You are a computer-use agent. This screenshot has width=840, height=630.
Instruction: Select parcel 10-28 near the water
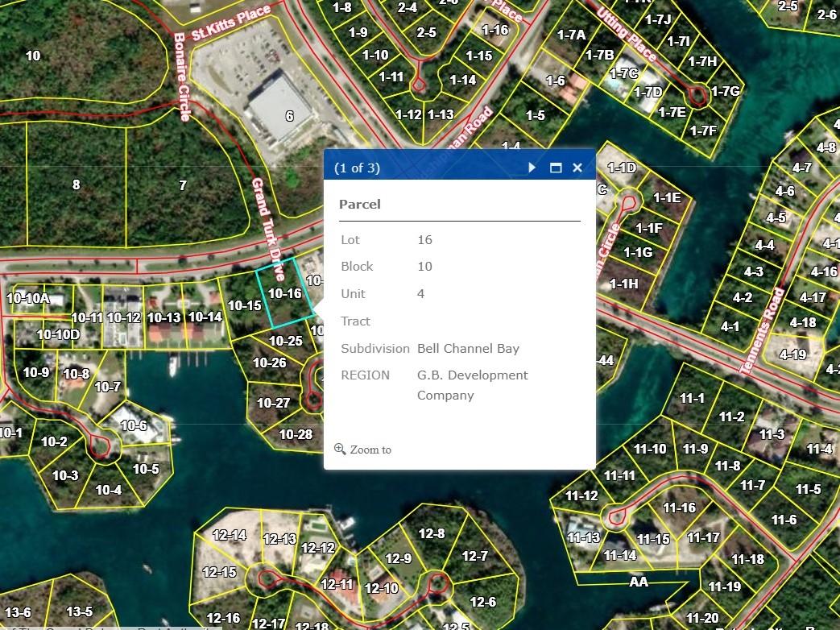click(x=295, y=434)
